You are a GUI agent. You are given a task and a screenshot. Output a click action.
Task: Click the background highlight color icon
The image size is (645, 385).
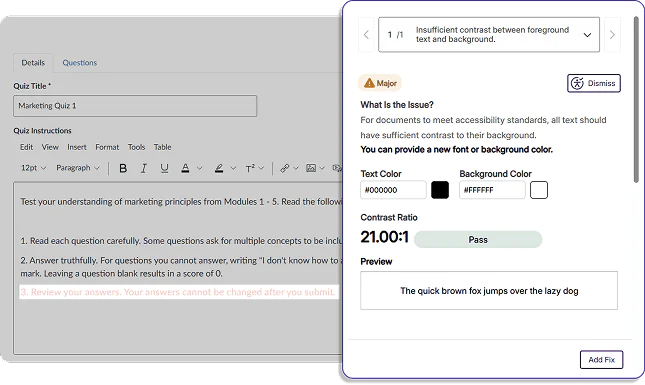[219, 168]
